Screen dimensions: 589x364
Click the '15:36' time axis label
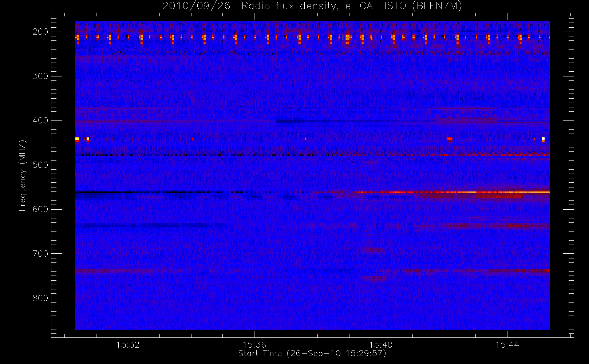[x=254, y=345]
